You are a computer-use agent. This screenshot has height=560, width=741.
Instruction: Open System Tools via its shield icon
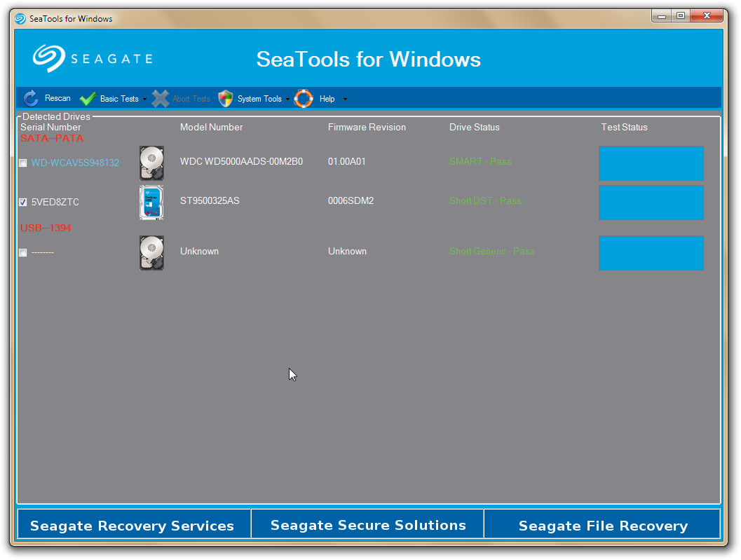point(225,98)
